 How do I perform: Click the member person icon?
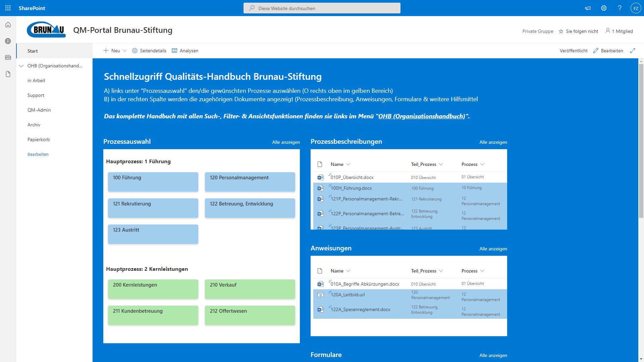608,31
